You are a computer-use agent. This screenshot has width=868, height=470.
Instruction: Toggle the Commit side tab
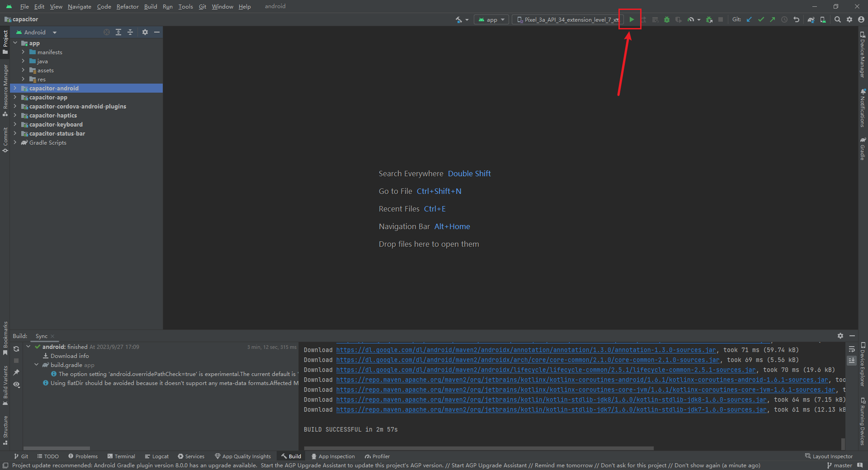(x=5, y=140)
